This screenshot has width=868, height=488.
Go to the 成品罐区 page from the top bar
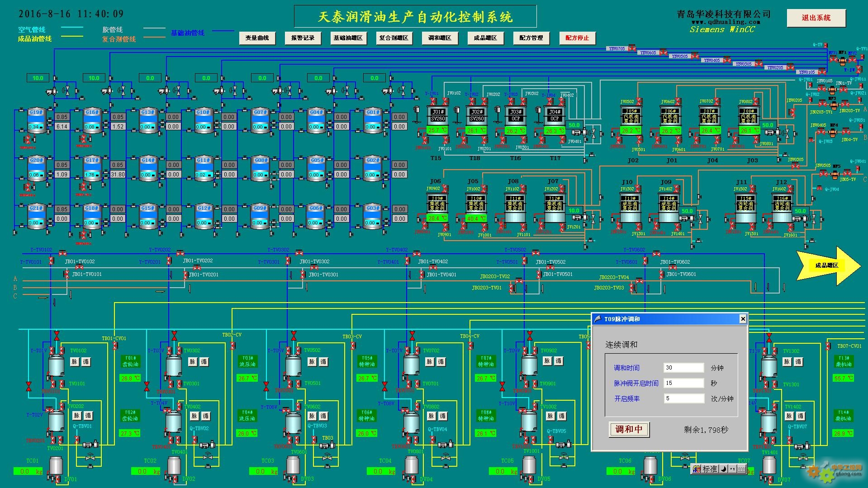coord(485,38)
